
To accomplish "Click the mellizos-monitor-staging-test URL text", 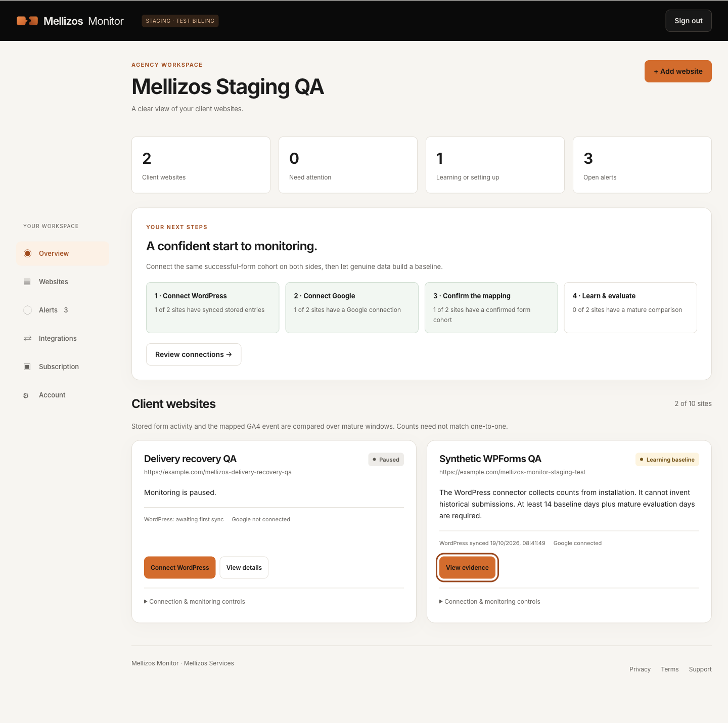I will [512, 472].
